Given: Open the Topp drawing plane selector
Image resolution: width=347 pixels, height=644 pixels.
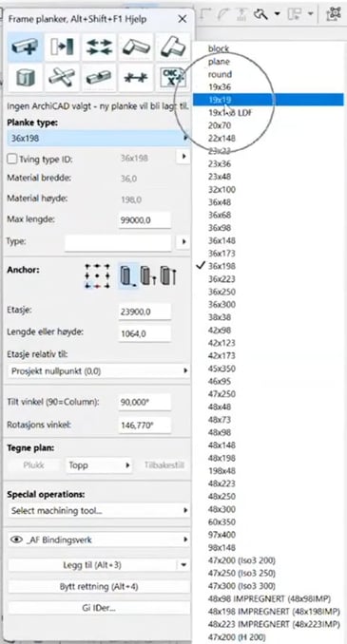Looking at the screenshot, I should pos(99,465).
